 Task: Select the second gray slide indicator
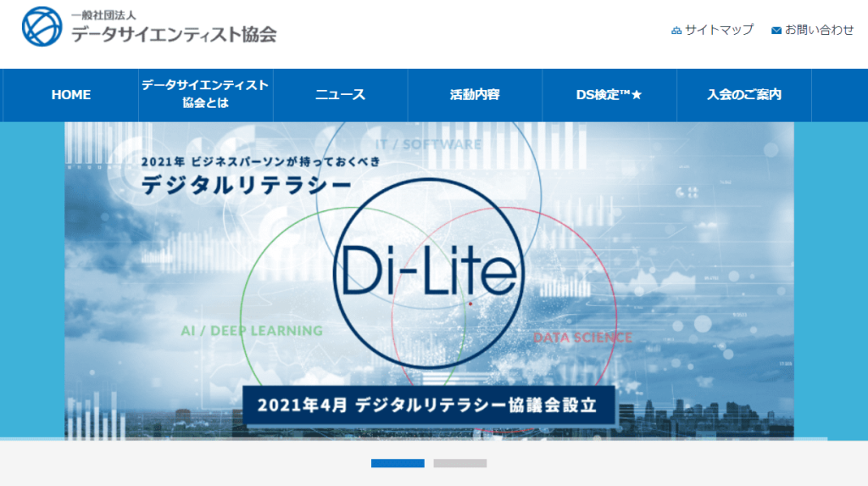(460, 463)
